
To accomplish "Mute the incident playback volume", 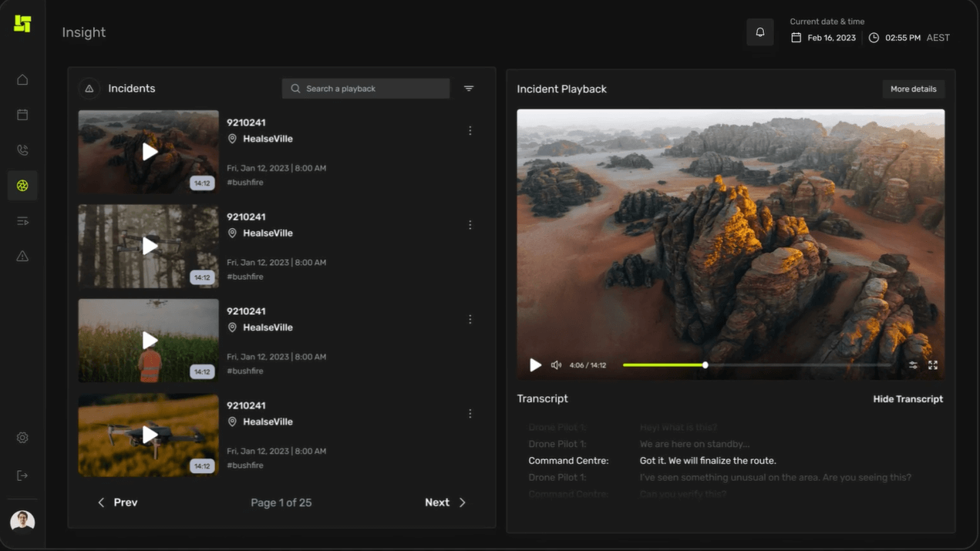I will point(556,365).
